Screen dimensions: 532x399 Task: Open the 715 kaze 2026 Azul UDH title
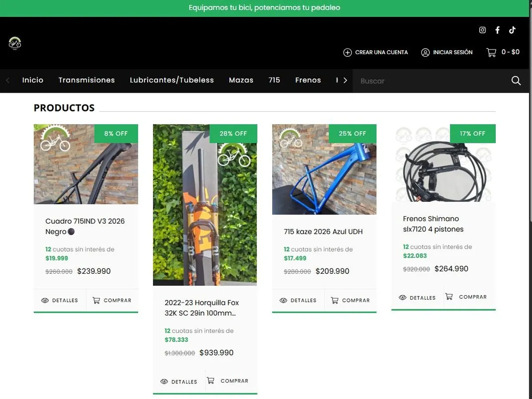pyautogui.click(x=323, y=232)
